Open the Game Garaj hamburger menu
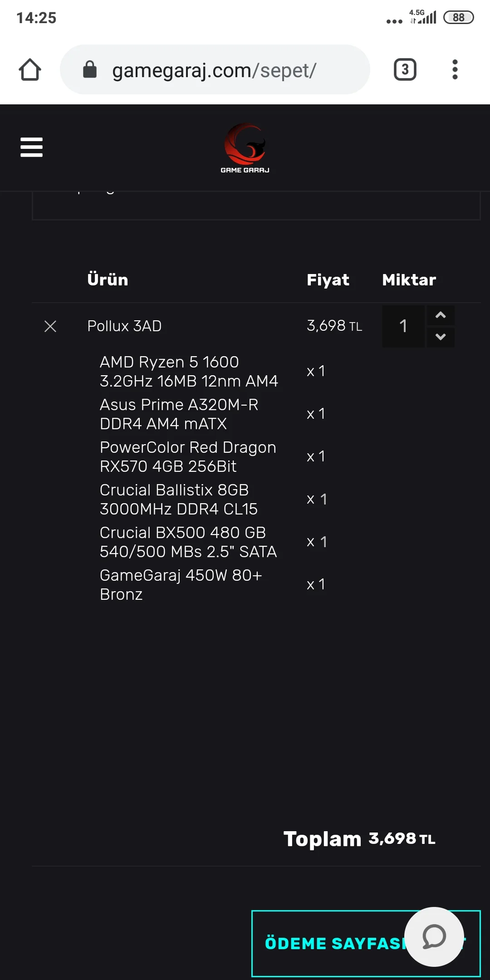490x980 pixels. pyautogui.click(x=31, y=147)
